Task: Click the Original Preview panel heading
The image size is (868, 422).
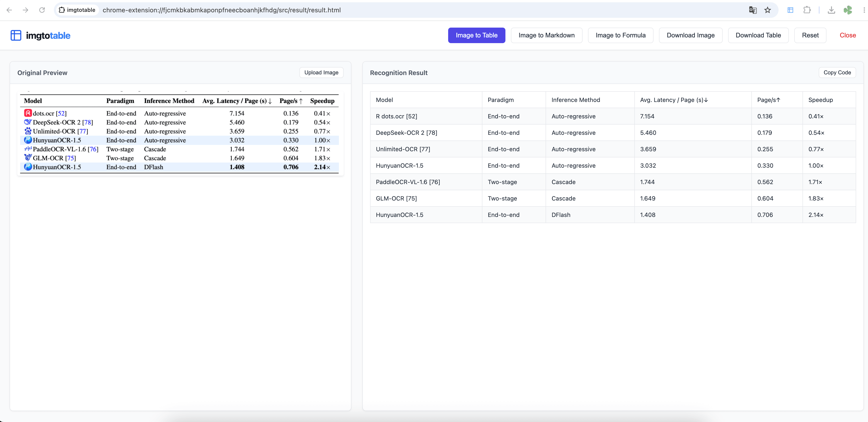Action: coord(42,73)
